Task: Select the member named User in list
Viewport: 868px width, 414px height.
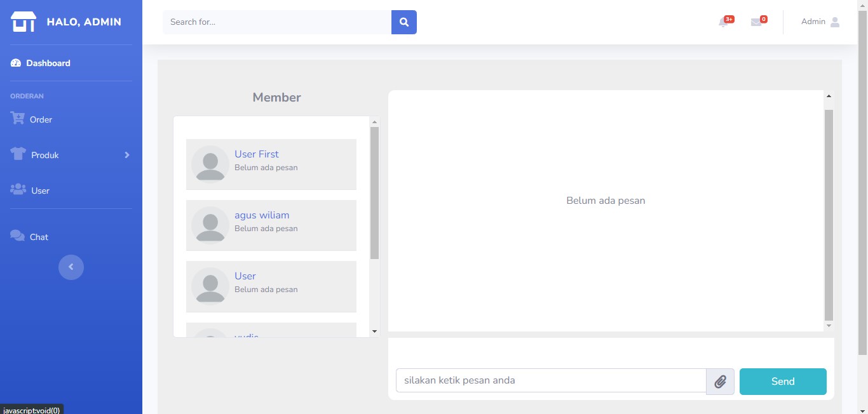Action: 245,276
